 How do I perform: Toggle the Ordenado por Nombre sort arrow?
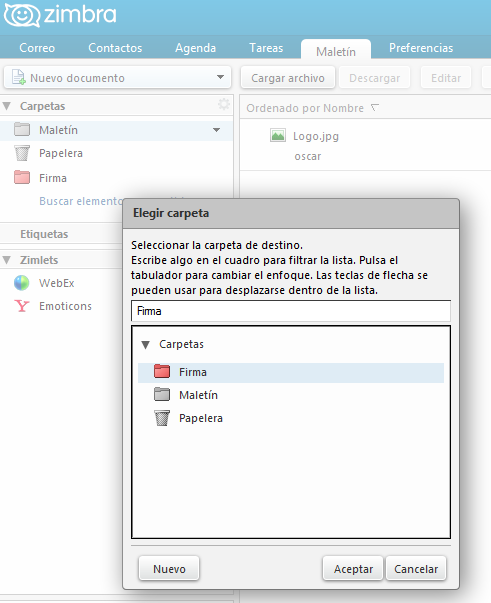pos(375,108)
